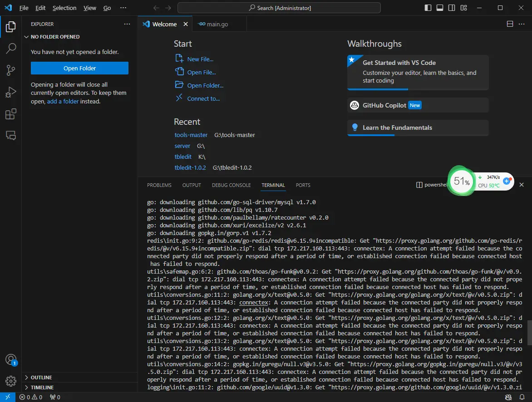
Task: Click the forwarded ports indicator in status bar
Action: pyautogui.click(x=55, y=397)
